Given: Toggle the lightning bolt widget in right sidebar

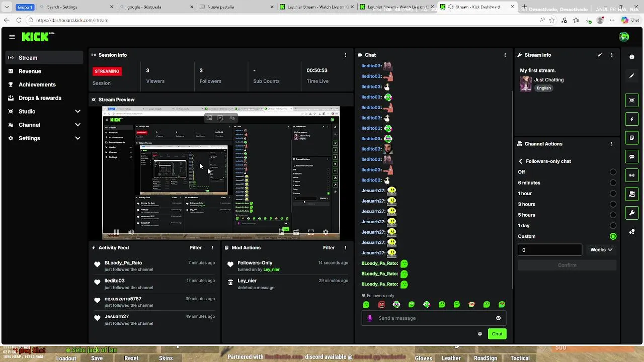Looking at the screenshot, I should [632, 119].
